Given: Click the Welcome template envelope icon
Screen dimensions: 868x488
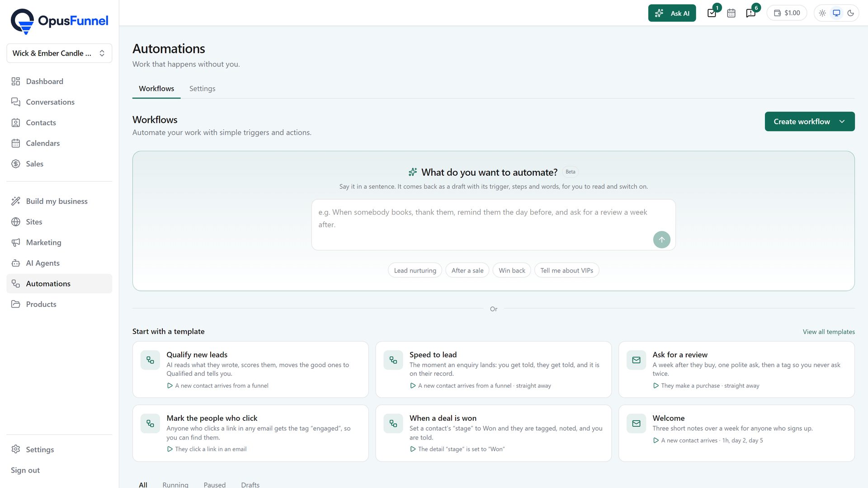Looking at the screenshot, I should (636, 424).
